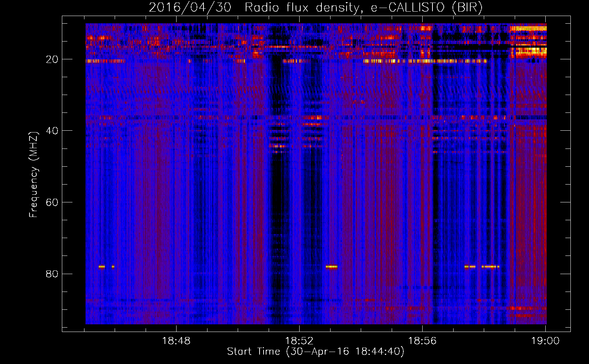Click the '18:48' time axis label
The image size is (589, 364).
176,341
